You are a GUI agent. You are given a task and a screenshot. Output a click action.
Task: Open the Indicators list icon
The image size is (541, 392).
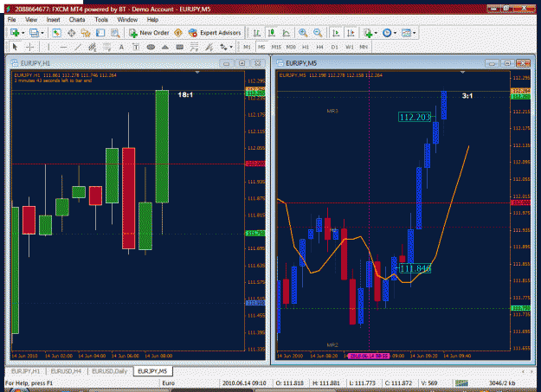(368, 33)
